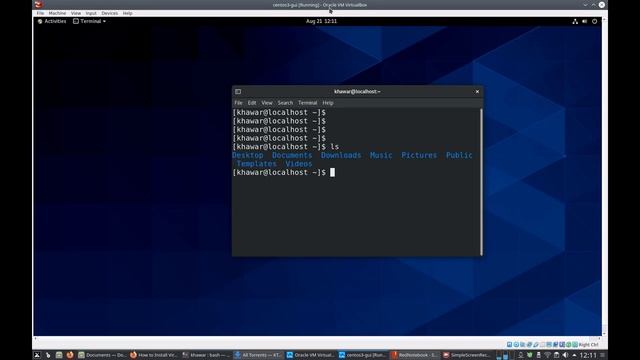Click the 'Desktop' directory name in ls output
This screenshot has height=360, width=640.
tap(248, 155)
